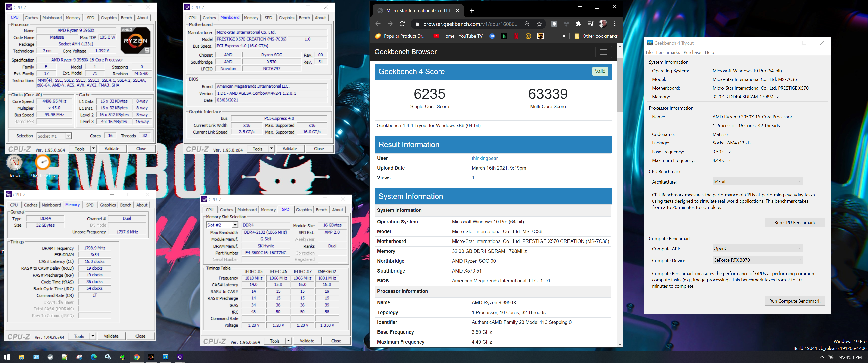Open Windows Start menu

(x=7, y=357)
